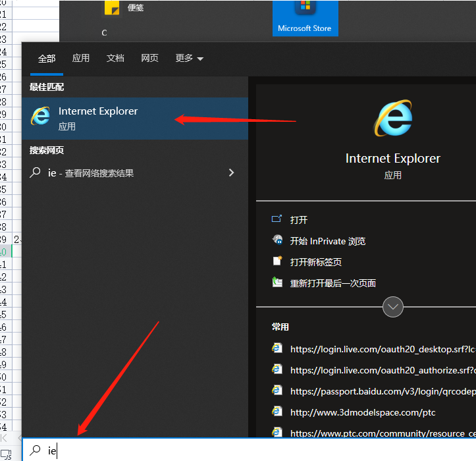Switch to the 全部 tab
Image resolution: width=476 pixels, height=461 pixels.
click(47, 59)
